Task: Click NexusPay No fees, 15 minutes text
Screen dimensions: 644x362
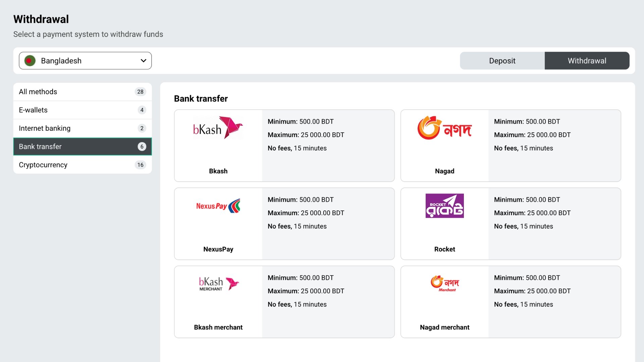Action: 297,227
